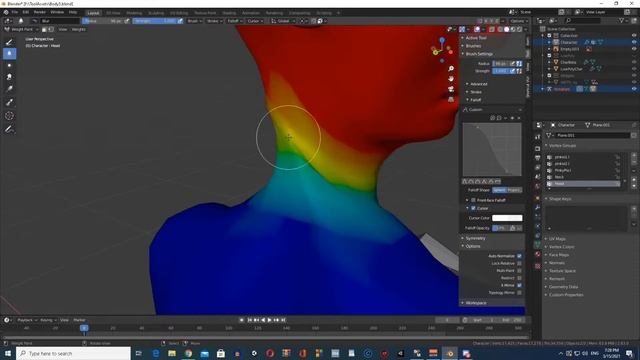Toggle visibility eye of Character object
The image size is (640, 360).
click(x=634, y=42)
